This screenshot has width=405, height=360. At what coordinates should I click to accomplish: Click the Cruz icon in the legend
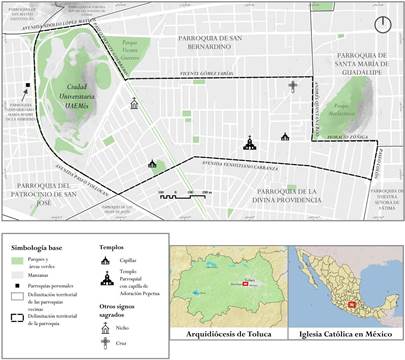point(105,343)
